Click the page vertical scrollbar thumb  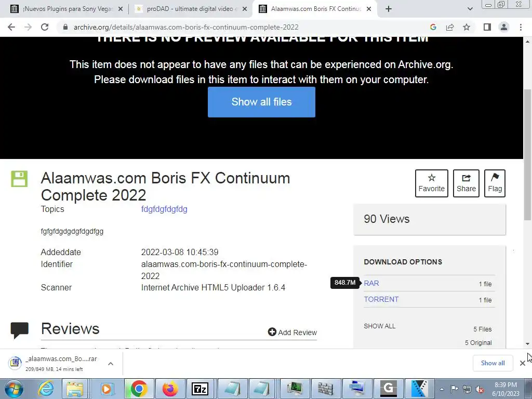click(x=528, y=154)
